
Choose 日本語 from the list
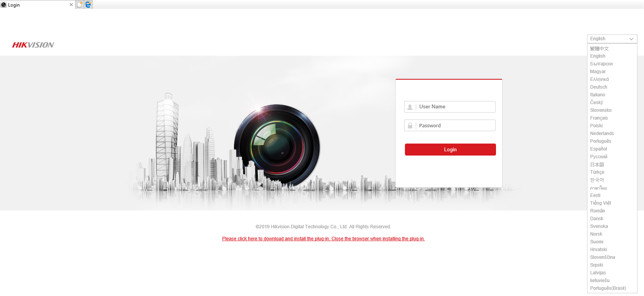pos(597,164)
